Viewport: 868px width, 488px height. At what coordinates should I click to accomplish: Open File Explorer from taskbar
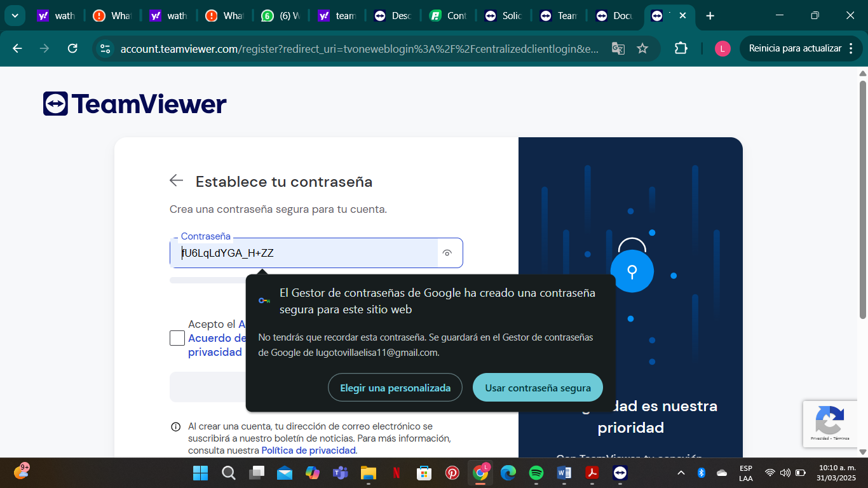[369, 473]
